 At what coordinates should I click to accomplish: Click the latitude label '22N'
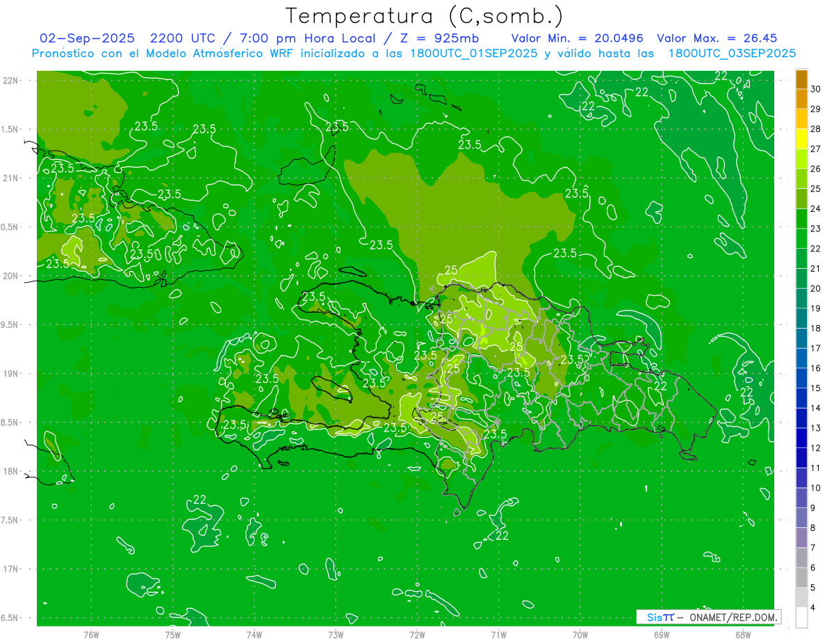point(10,81)
